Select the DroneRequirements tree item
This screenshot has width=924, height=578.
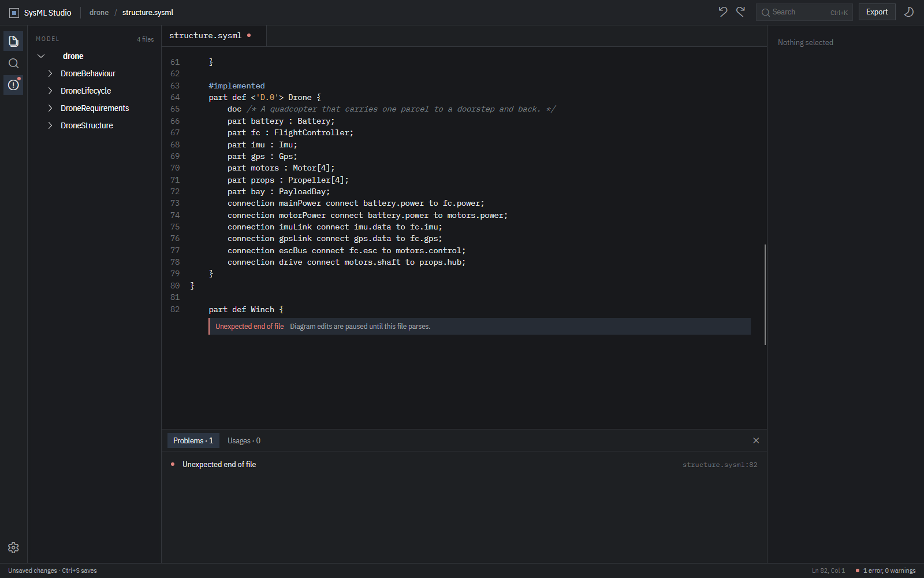95,108
